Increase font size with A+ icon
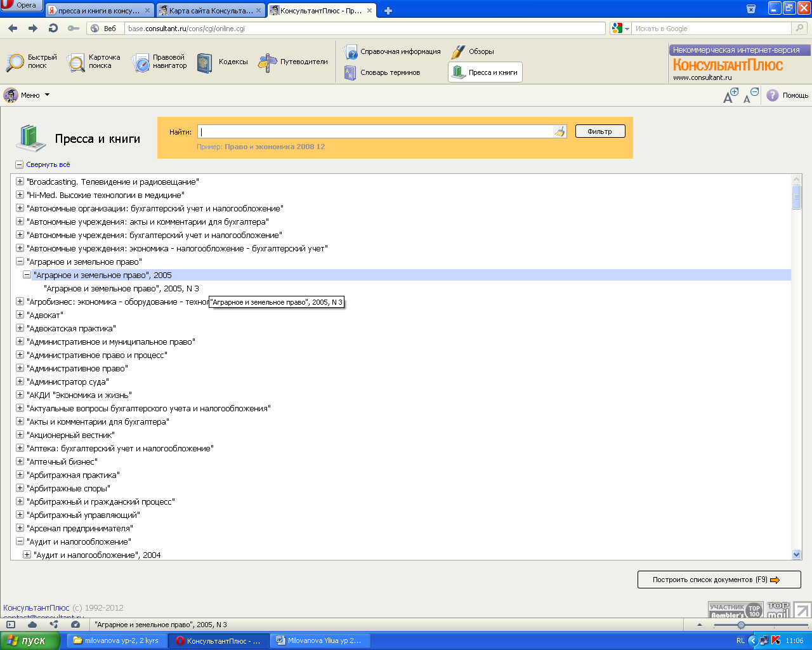The height and width of the screenshot is (650, 812). (731, 95)
